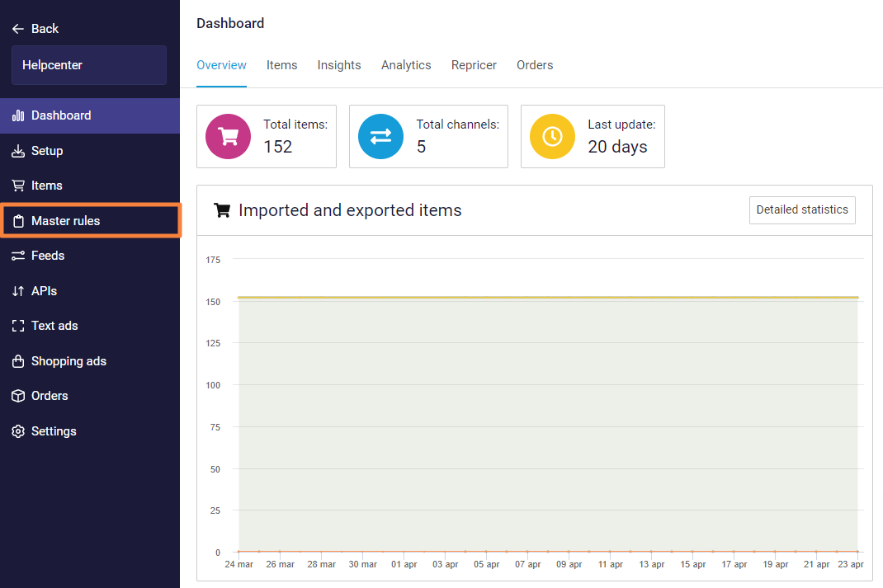This screenshot has width=883, height=588.
Task: Click the yellow Last update clock icon
Action: [x=552, y=137]
